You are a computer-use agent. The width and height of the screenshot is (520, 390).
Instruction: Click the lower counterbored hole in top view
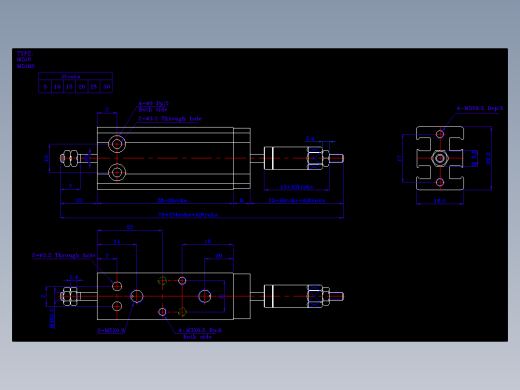[x=117, y=173]
